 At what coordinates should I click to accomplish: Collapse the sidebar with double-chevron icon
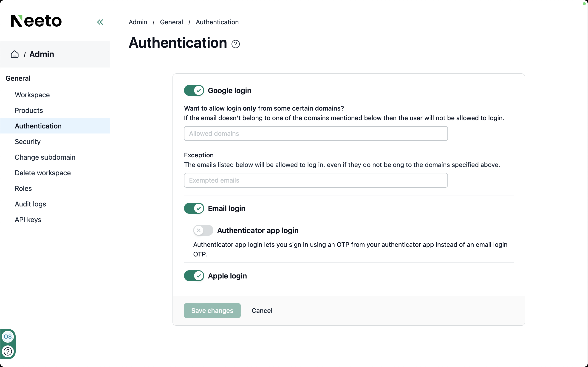point(100,22)
